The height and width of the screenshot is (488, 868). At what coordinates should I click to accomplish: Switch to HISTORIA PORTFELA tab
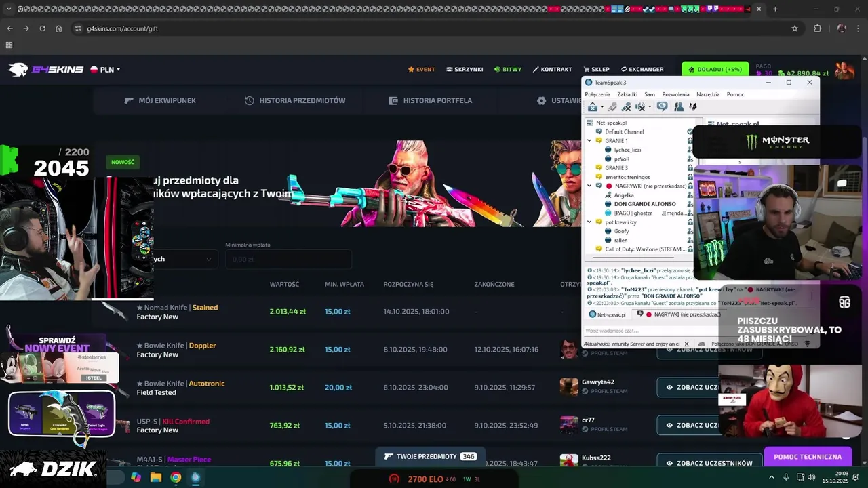[x=430, y=100]
